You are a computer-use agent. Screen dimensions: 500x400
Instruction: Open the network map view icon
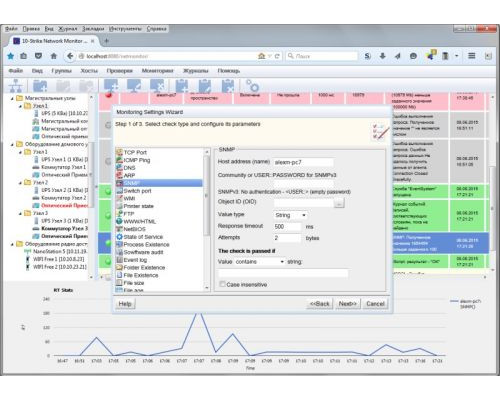(x=16, y=86)
